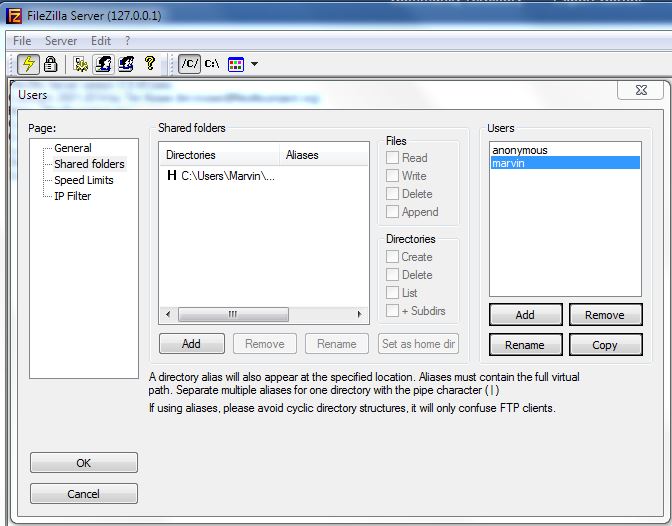Click the Directories column header
Screen dimensions: 672x526
(x=219, y=155)
